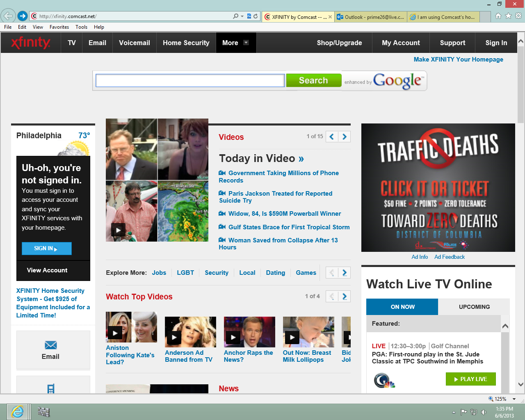This screenshot has height=420, width=525.
Task: Click the browser forward arrow button
Action: [23, 16]
